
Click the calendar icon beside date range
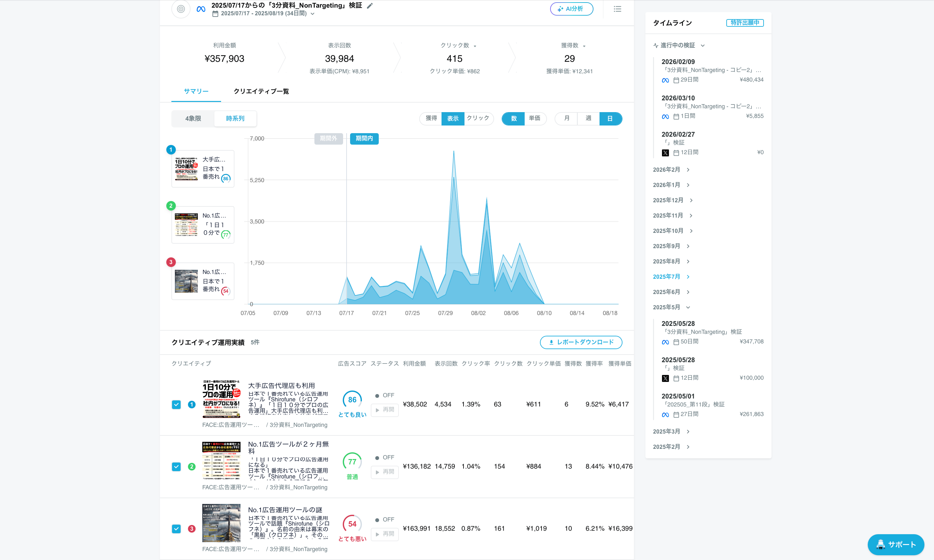215,14
